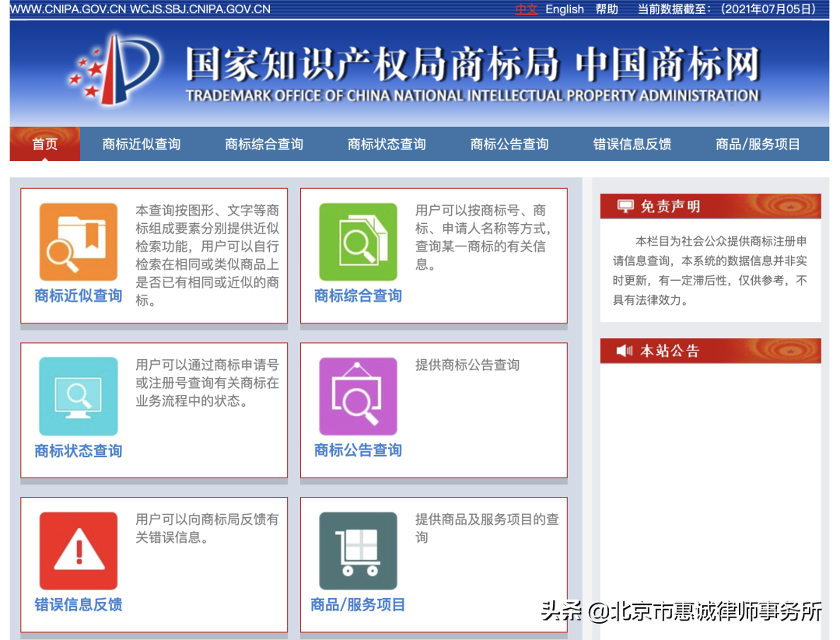Click the WWW.CNIPA.GOV.CN address text

tap(67, 9)
